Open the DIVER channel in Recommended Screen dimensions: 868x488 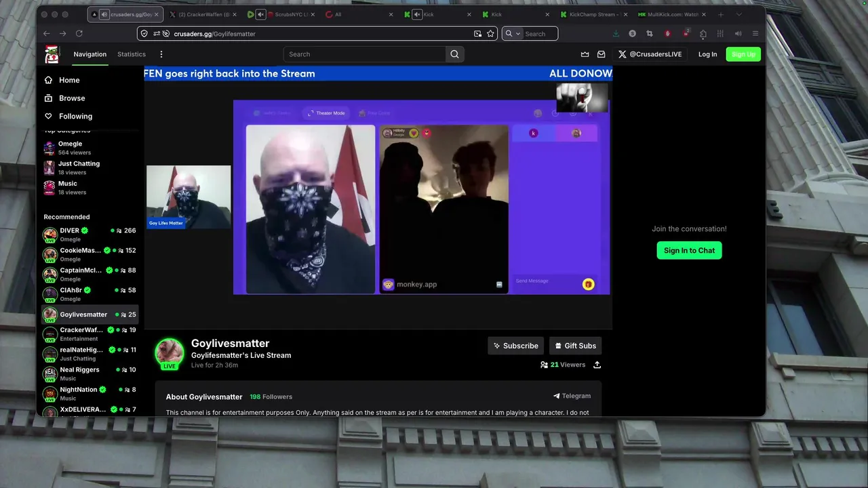click(90, 235)
